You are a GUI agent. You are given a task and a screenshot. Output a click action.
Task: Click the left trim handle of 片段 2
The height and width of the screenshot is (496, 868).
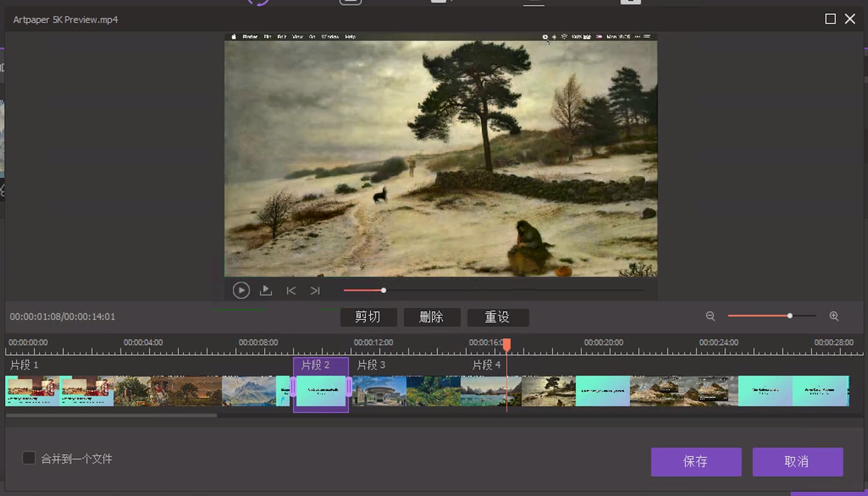[x=293, y=387]
